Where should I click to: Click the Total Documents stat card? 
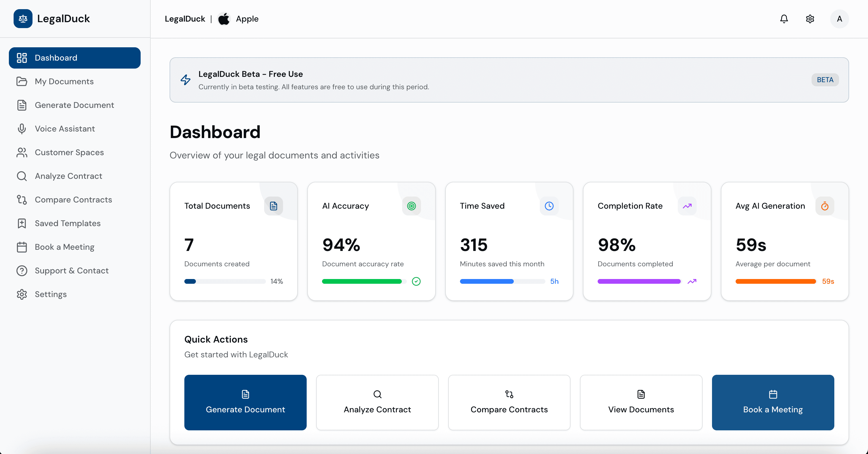tap(233, 241)
